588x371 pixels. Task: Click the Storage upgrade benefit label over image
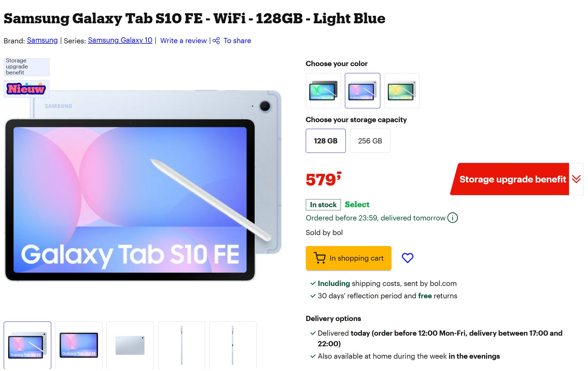[26, 67]
